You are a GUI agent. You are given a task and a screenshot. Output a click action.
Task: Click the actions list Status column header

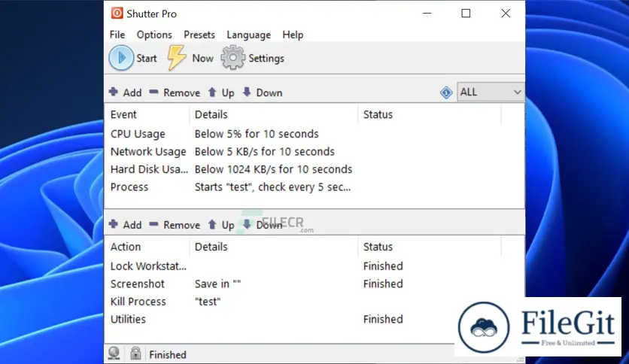429,247
